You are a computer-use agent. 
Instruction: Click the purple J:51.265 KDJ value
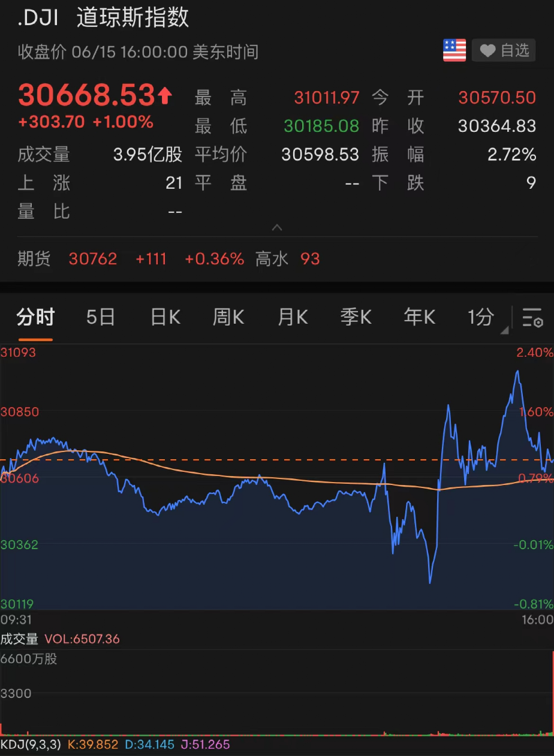205,744
